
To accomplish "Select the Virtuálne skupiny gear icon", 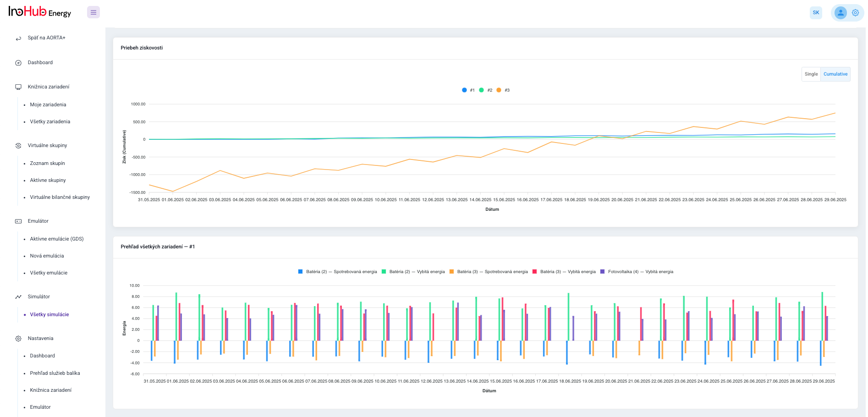I will point(18,145).
